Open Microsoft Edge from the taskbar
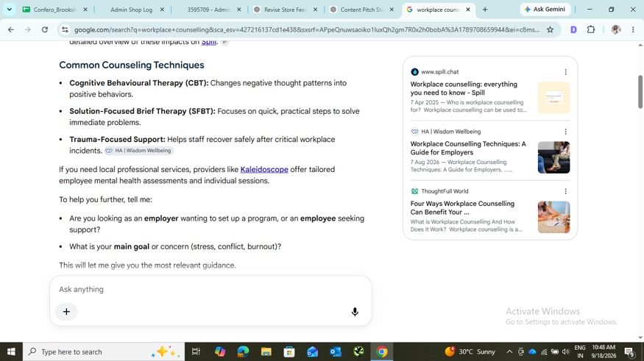This screenshot has height=361, width=644. pyautogui.click(x=243, y=351)
